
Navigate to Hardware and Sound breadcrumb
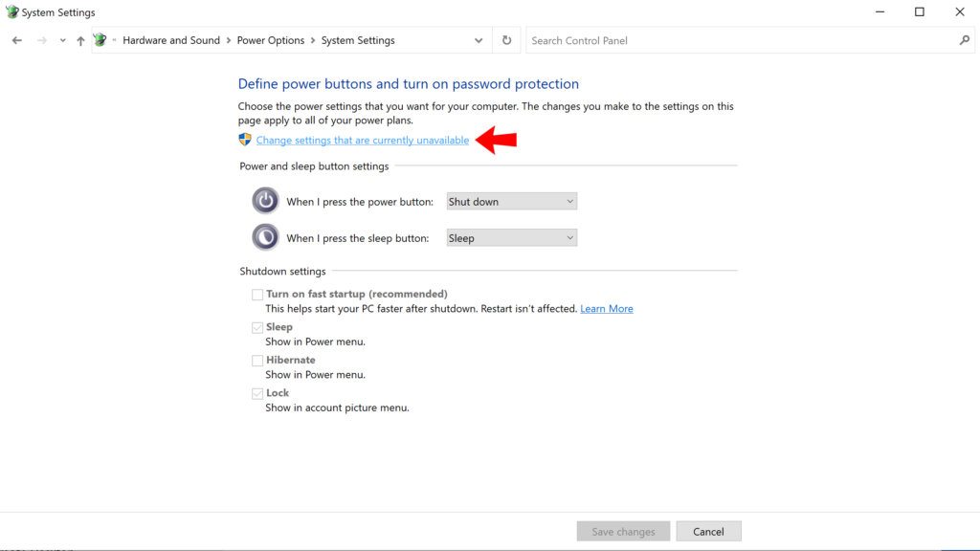pyautogui.click(x=171, y=40)
